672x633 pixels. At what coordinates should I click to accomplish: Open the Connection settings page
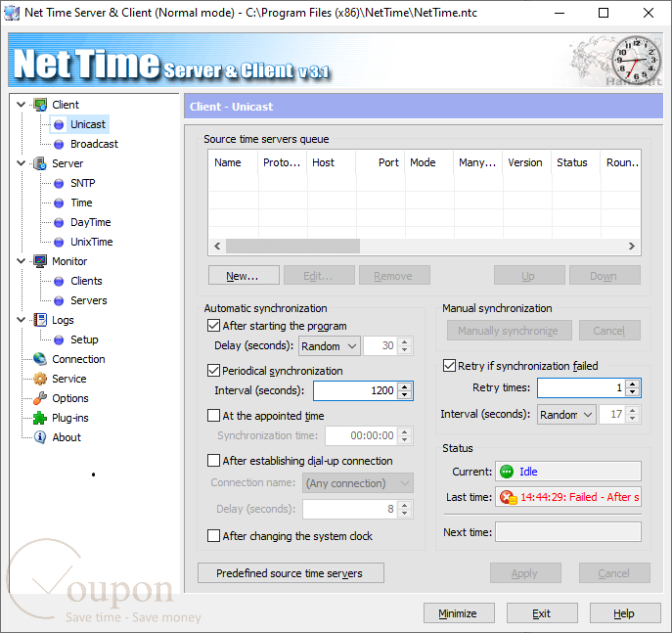78,359
